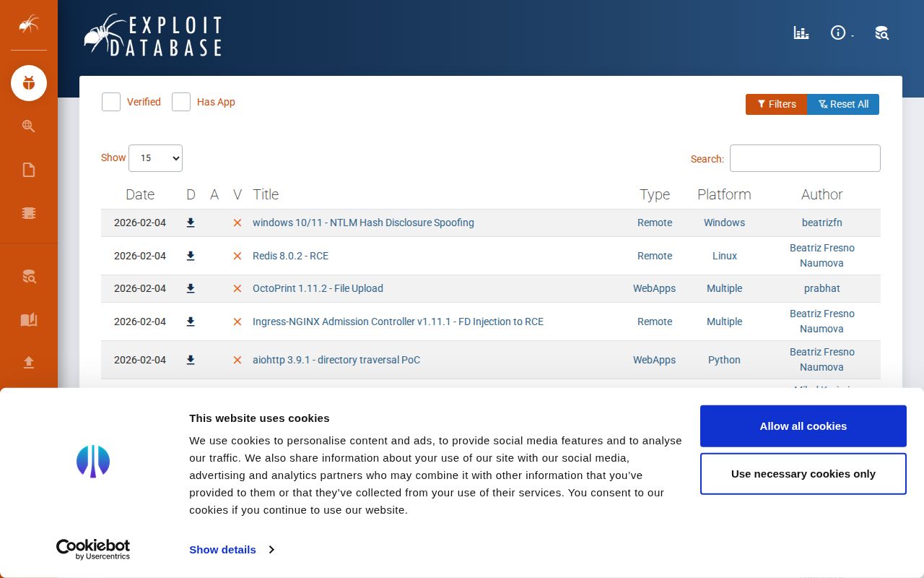Image resolution: width=924 pixels, height=578 pixels.
Task: Apply the Filters button
Action: pyautogui.click(x=776, y=104)
